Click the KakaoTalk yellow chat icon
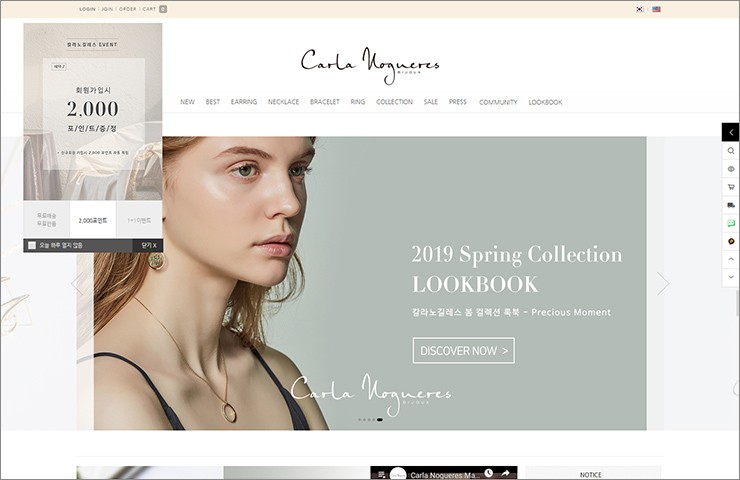This screenshot has width=740, height=480. [x=731, y=241]
